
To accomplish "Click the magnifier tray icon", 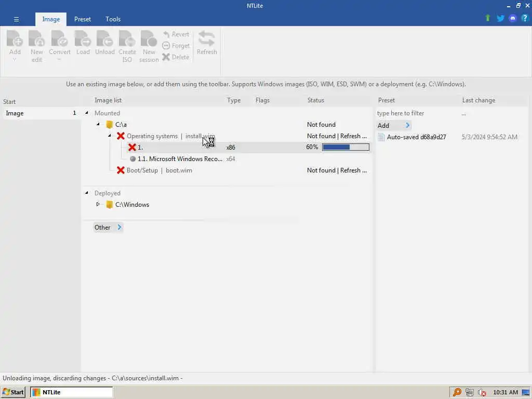I will tap(457, 392).
